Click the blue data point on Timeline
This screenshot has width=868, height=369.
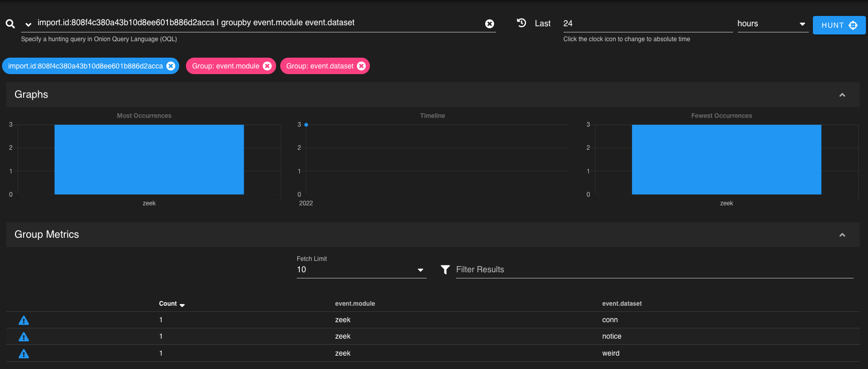306,125
